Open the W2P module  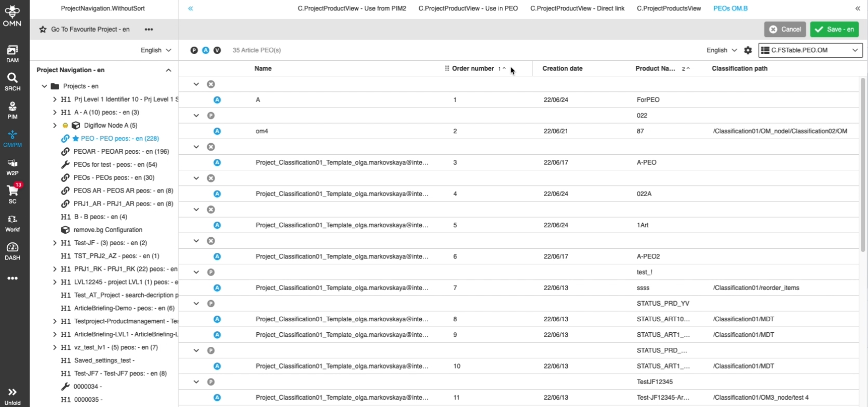12,167
